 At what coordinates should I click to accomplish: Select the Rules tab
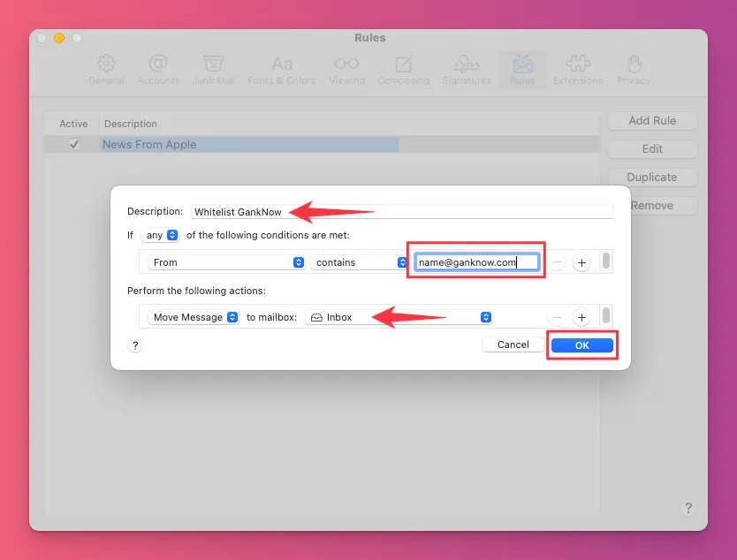[522, 70]
